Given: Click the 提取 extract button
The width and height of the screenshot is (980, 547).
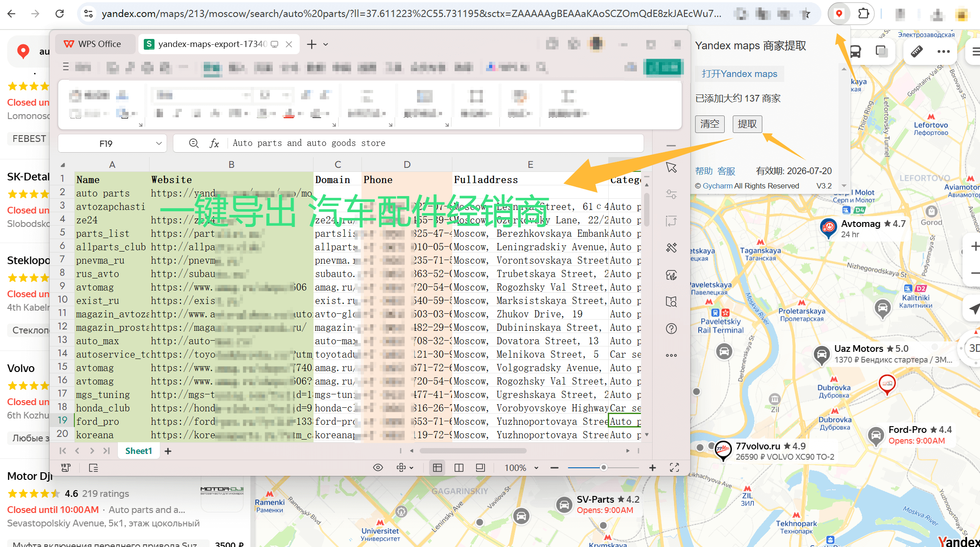Looking at the screenshot, I should [x=747, y=124].
